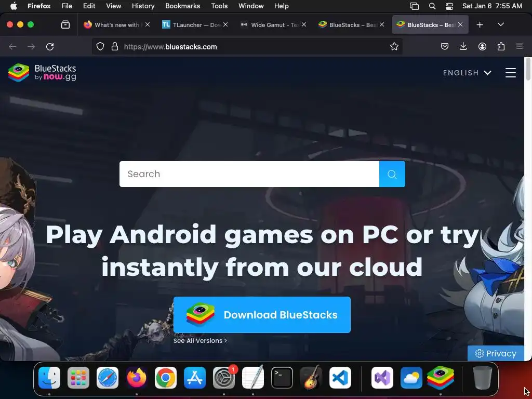Open the Firefox account icon
This screenshot has height=399, width=532.
click(x=482, y=46)
